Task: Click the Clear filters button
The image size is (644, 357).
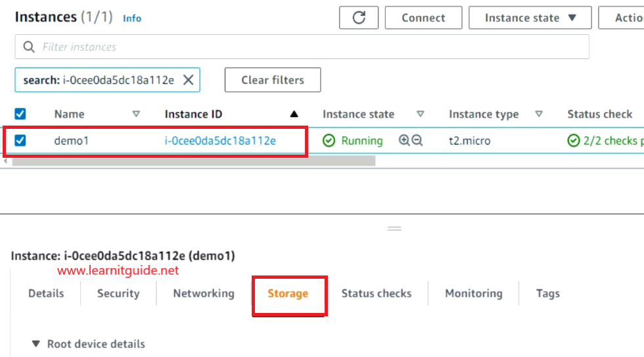Action: pyautogui.click(x=273, y=80)
